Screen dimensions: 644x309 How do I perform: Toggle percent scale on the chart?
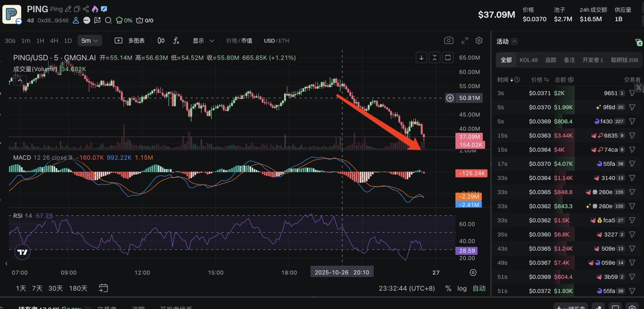(x=448, y=288)
